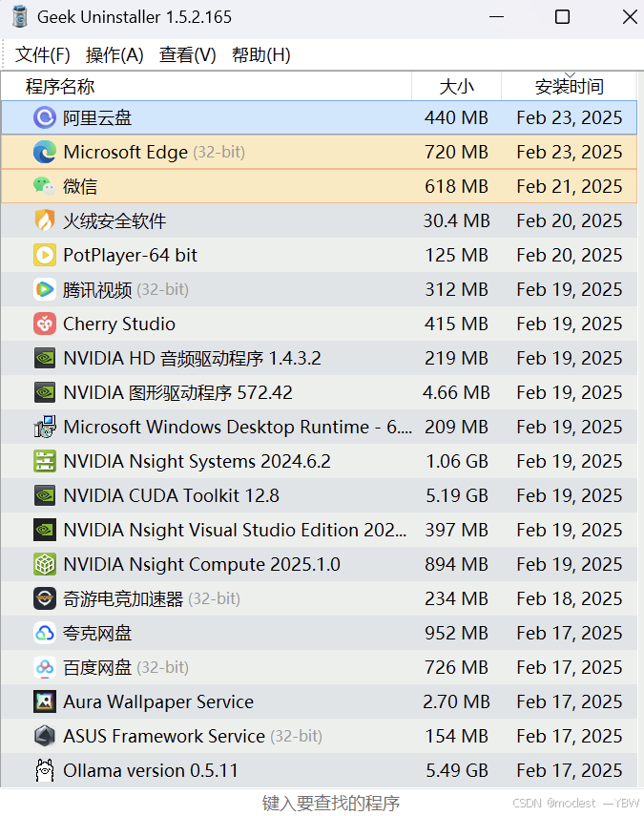644x816 pixels.
Task: Click the Feb 18, 2025 install date
Action: [569, 598]
